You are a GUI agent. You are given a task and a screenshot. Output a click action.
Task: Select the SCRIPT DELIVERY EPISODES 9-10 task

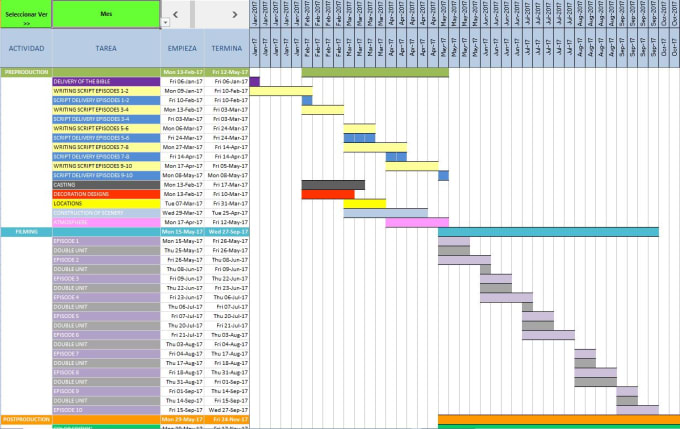coord(106,176)
